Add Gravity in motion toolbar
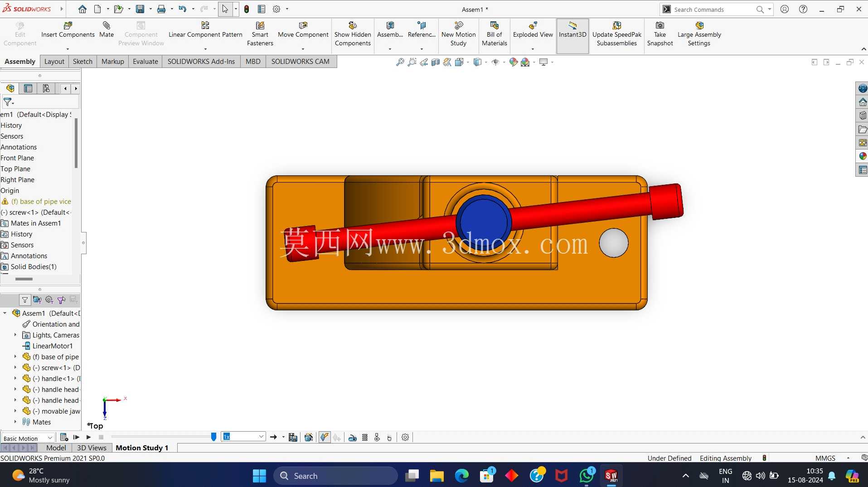868x487 pixels. point(389,437)
